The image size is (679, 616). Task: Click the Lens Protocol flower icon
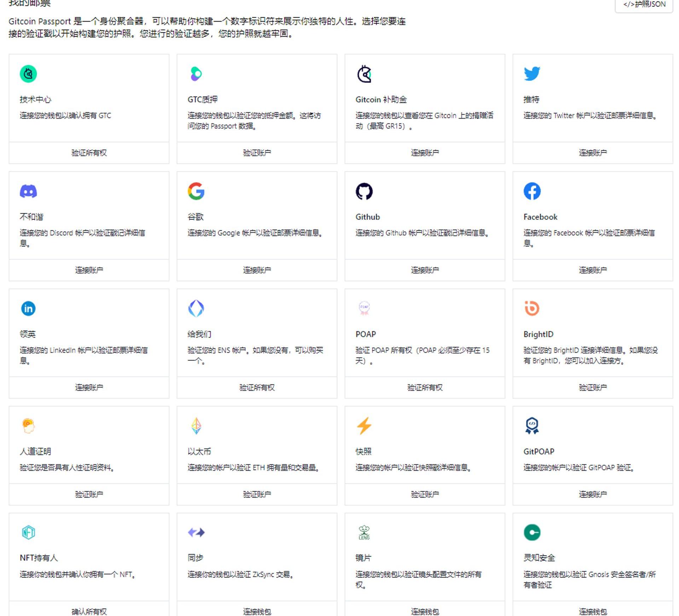(x=364, y=533)
